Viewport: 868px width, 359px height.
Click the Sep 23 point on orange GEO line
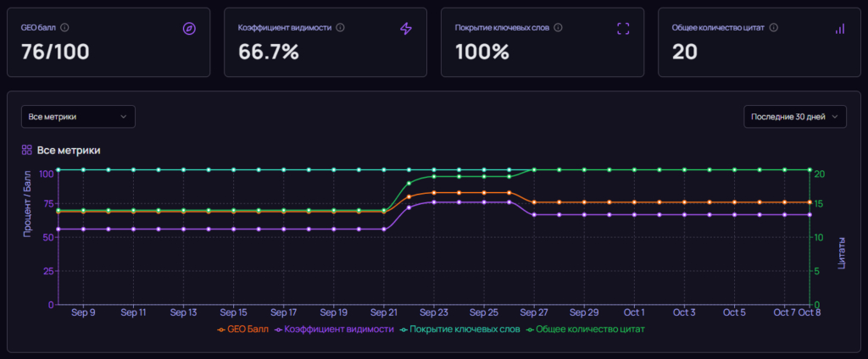click(x=434, y=192)
